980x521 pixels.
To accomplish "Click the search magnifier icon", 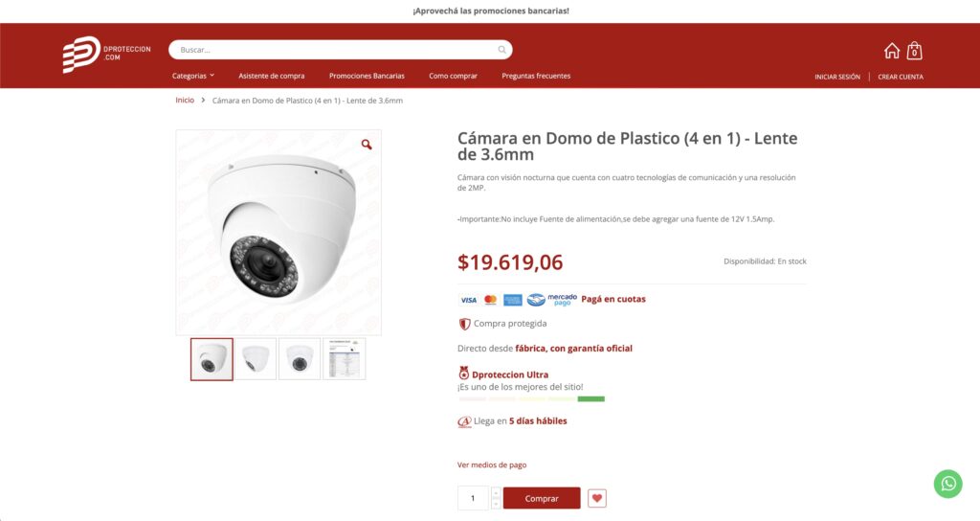I will [x=501, y=50].
